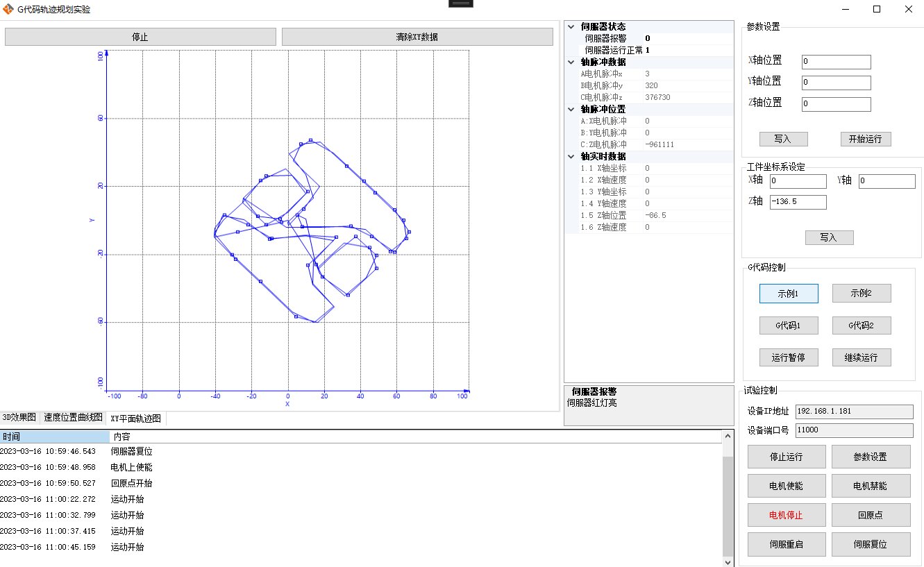Collapse the 轴脉冲数据 group

tap(571, 62)
